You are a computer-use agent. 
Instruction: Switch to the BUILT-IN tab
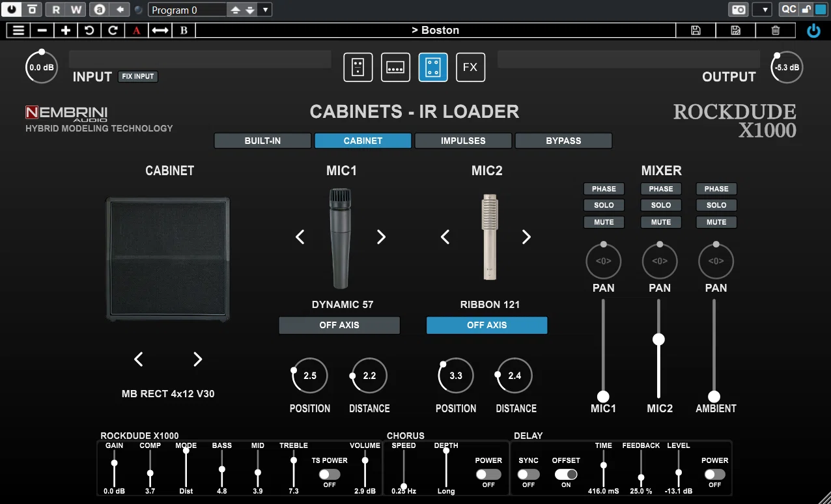[262, 141]
